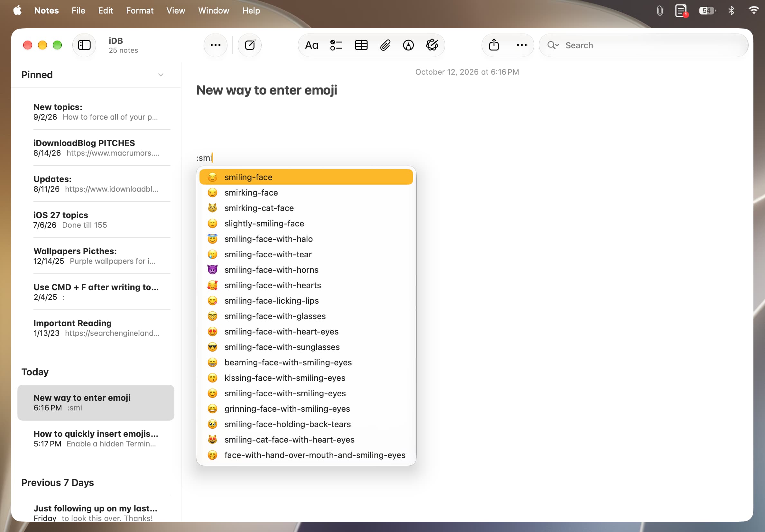Select smiling-face-with-glasses suggestion
The height and width of the screenshot is (532, 765).
[x=306, y=316]
